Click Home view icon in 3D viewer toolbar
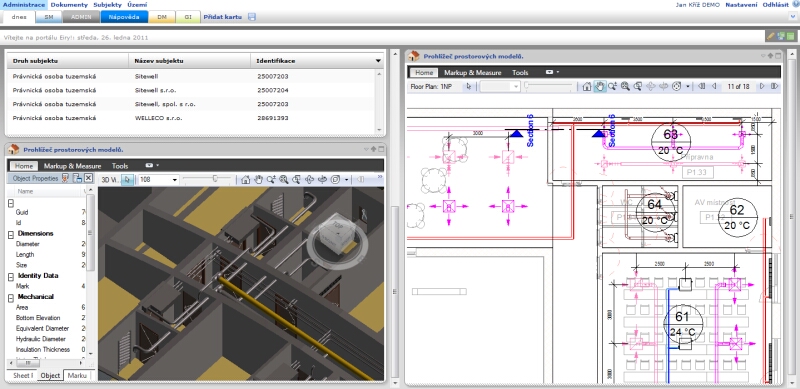 (245, 180)
